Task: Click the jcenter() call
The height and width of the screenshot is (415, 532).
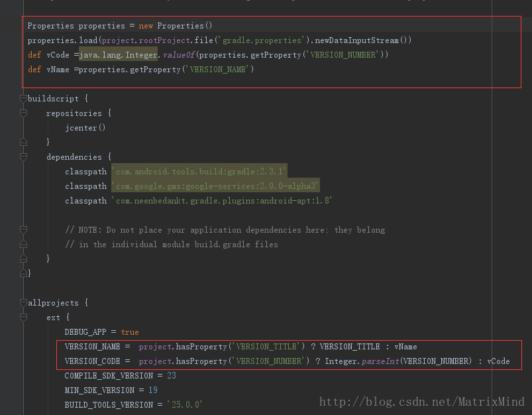Action: tap(85, 128)
